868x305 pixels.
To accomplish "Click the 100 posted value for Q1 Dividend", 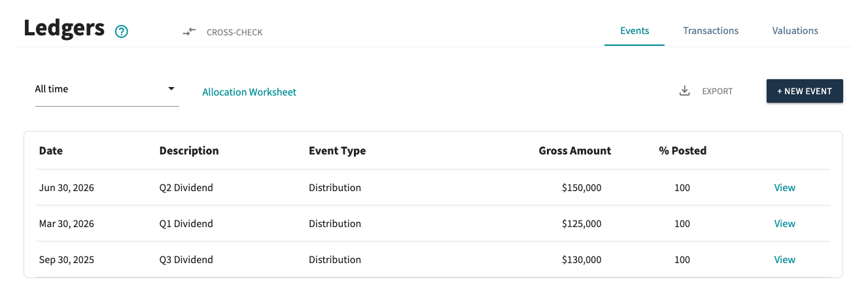I will point(682,224).
